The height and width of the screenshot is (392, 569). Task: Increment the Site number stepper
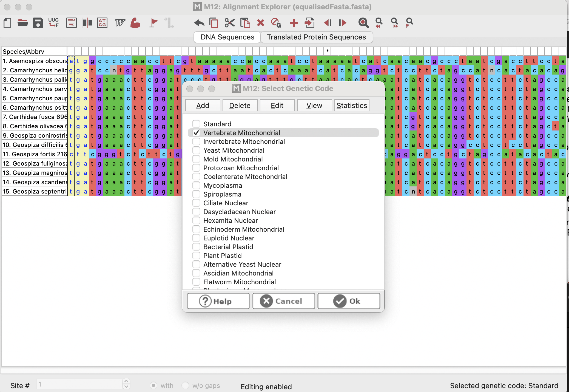[126, 382]
